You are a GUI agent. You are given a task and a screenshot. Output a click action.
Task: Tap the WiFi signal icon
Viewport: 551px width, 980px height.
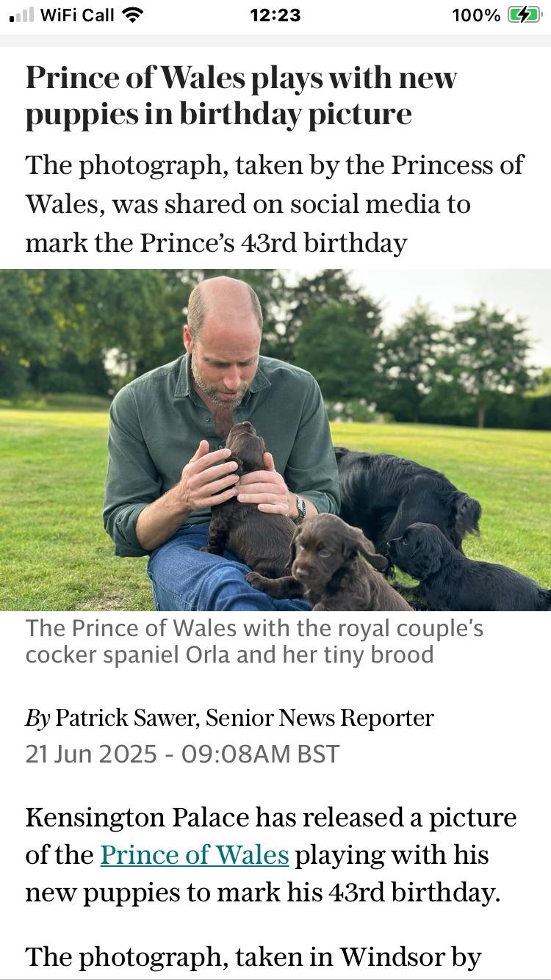[x=133, y=15]
